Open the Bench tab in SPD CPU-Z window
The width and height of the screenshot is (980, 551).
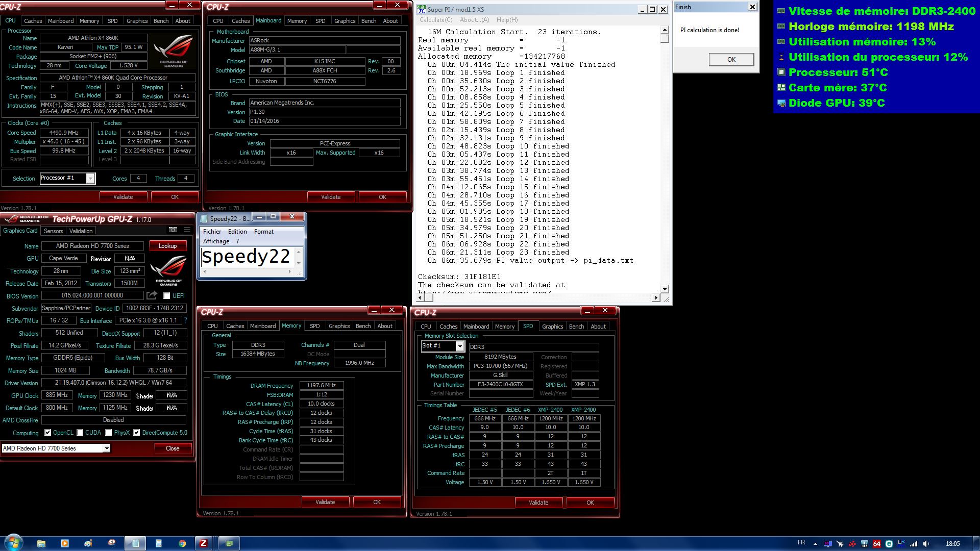576,327
